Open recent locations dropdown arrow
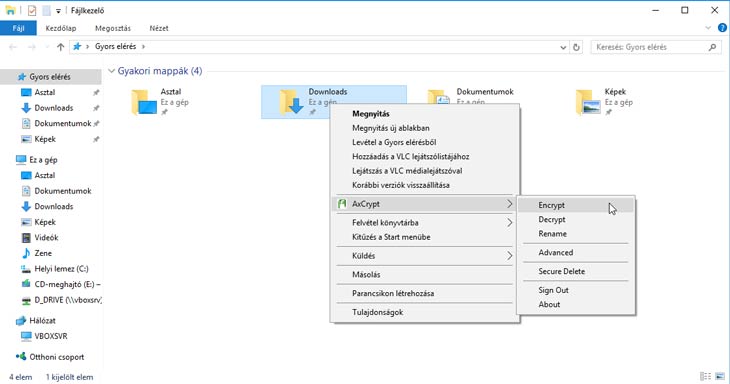The height and width of the screenshot is (384, 730). coord(46,47)
